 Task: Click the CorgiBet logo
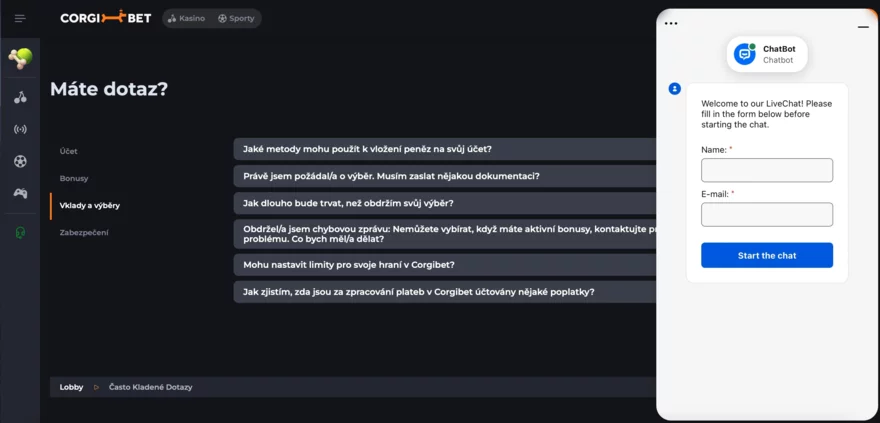(105, 18)
